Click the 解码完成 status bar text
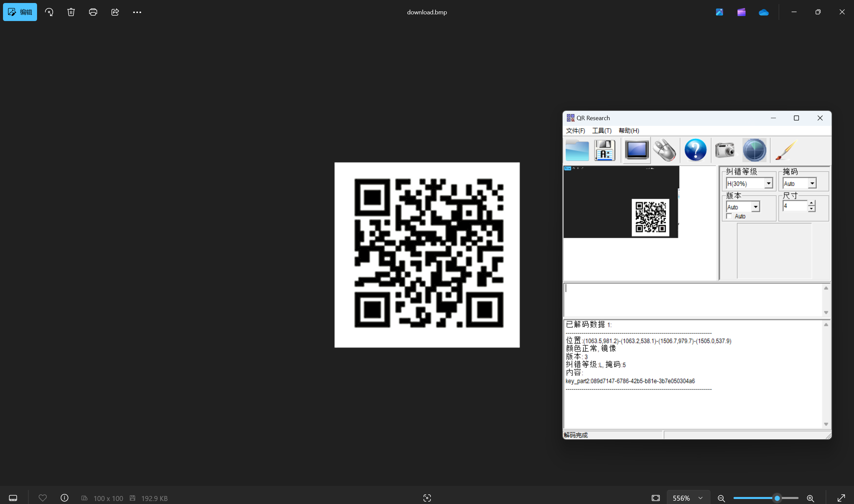This screenshot has height=504, width=854. (x=576, y=435)
